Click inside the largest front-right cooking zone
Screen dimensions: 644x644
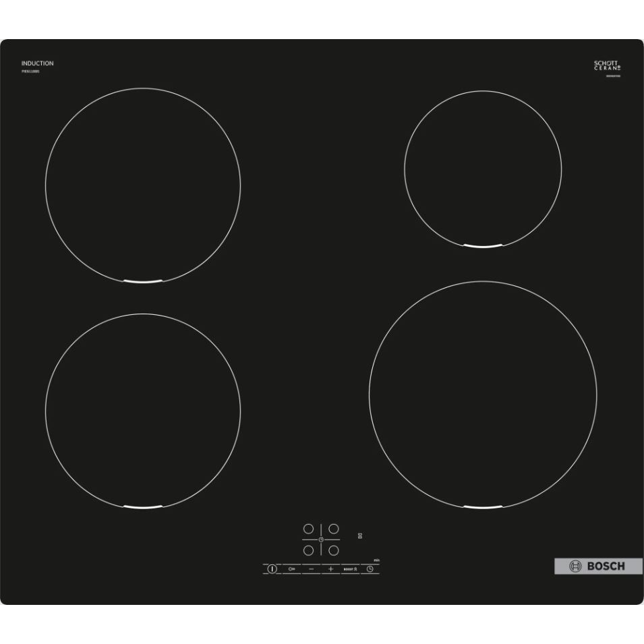click(483, 394)
